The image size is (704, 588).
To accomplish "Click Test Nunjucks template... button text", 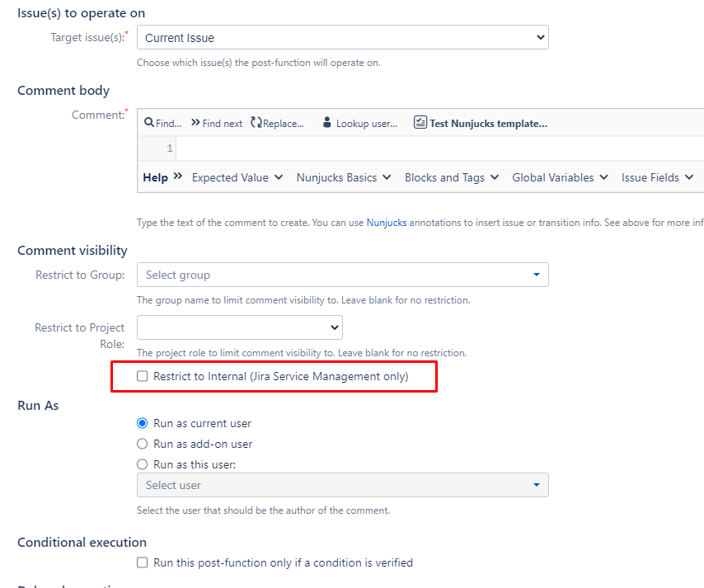I will [x=489, y=124].
